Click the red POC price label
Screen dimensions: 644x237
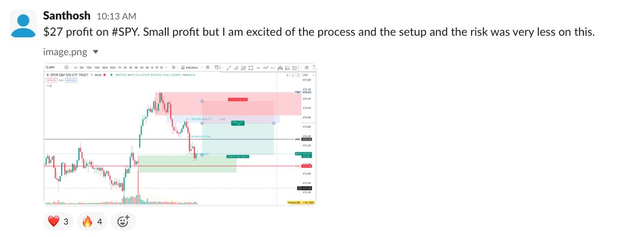coord(307,166)
